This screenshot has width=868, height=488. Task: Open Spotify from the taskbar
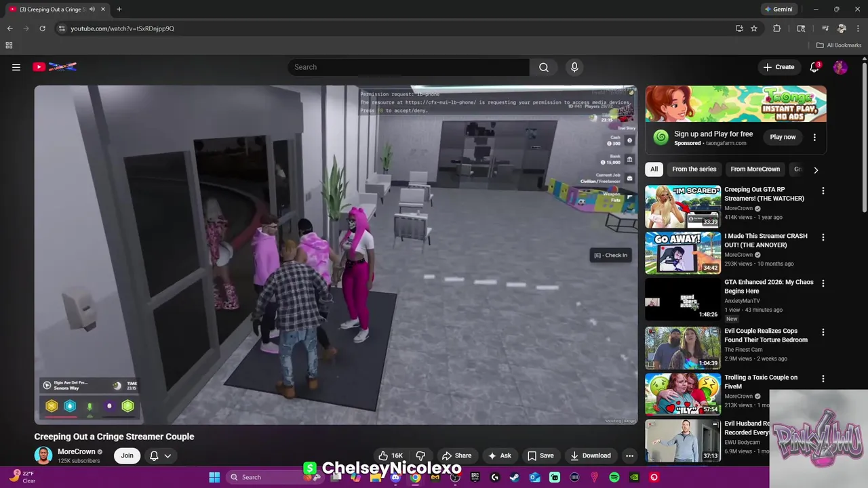click(614, 477)
